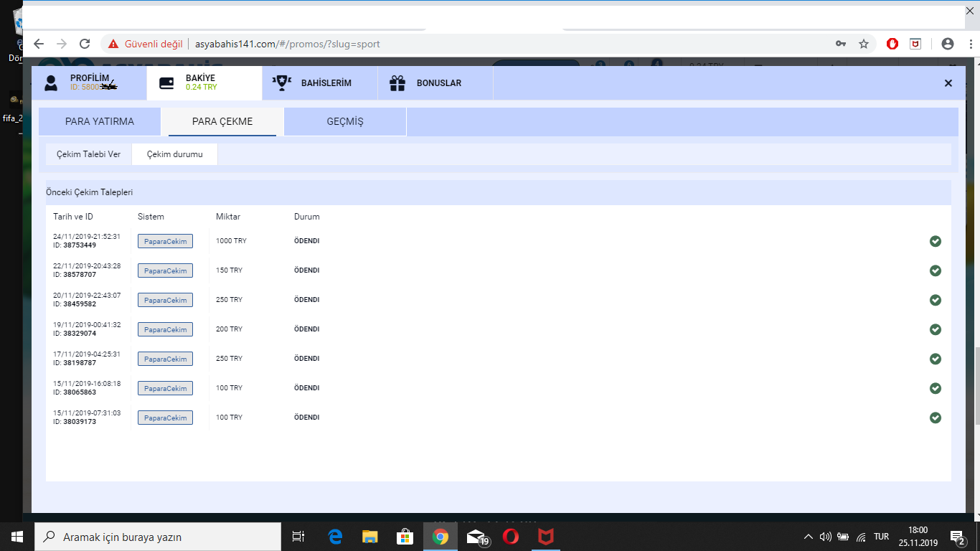Click the Tarih ve ID column header
The image size is (980, 551).
(x=73, y=217)
